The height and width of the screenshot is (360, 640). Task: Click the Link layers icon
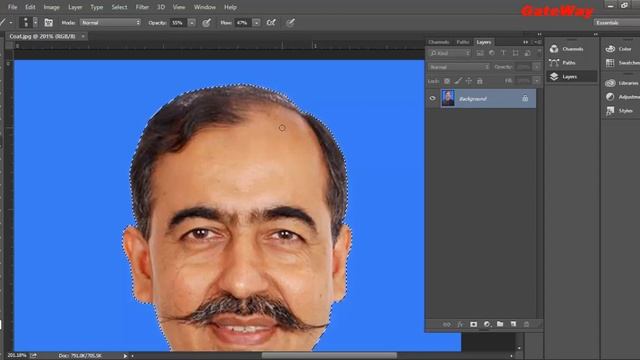coord(447,324)
